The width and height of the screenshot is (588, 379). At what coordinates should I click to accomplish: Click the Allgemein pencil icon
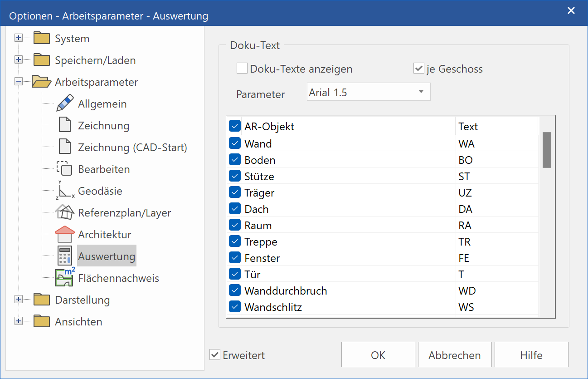(x=65, y=103)
